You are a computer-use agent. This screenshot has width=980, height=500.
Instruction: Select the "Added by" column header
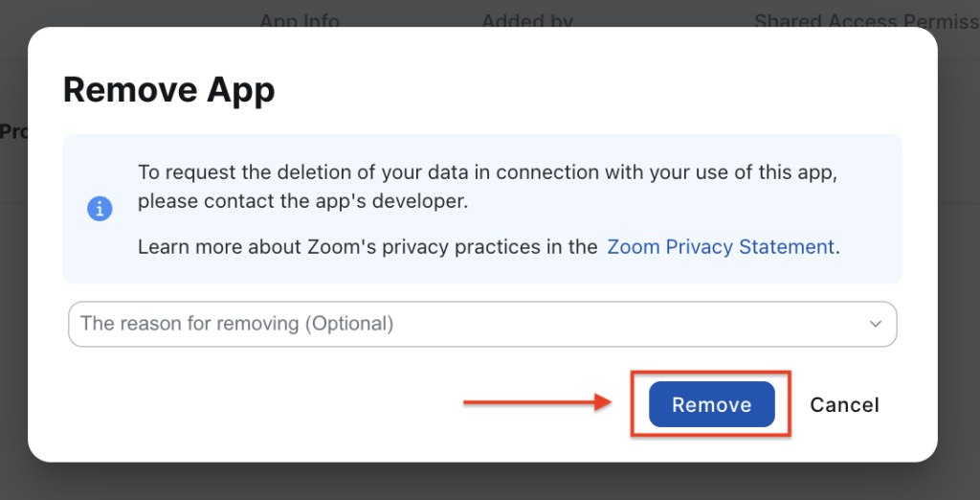tap(527, 20)
